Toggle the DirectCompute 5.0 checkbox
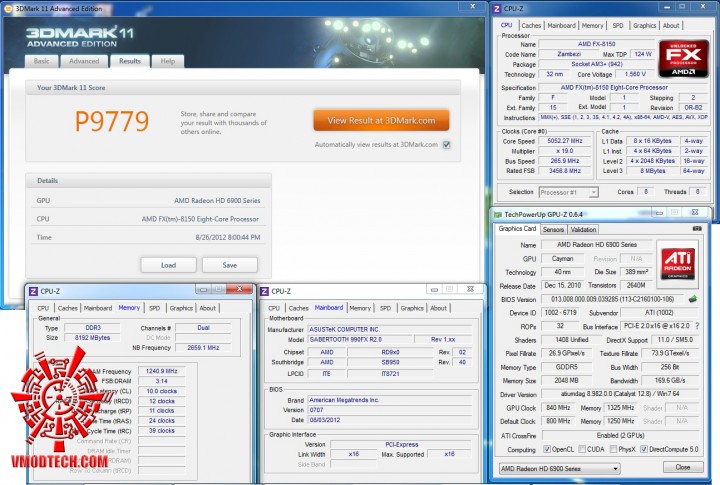Screen dimensions: 720x485 644,449
